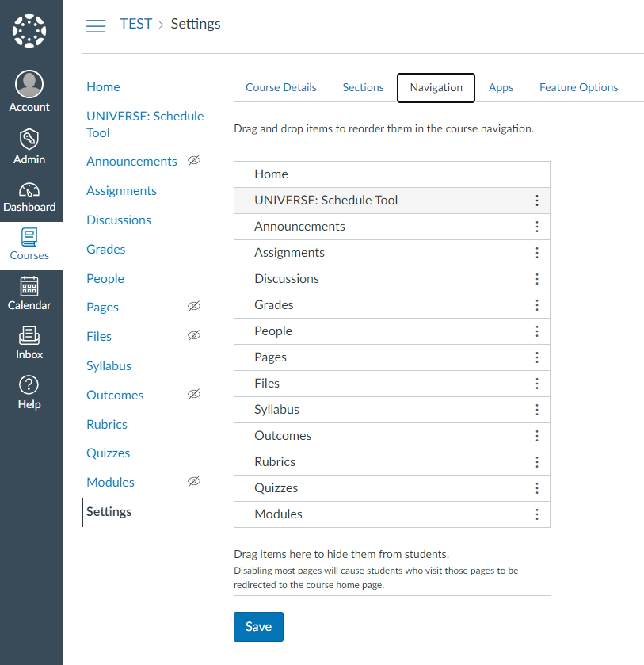The width and height of the screenshot is (644, 665).
Task: Open options menu for Syllabus row
Action: 537,410
